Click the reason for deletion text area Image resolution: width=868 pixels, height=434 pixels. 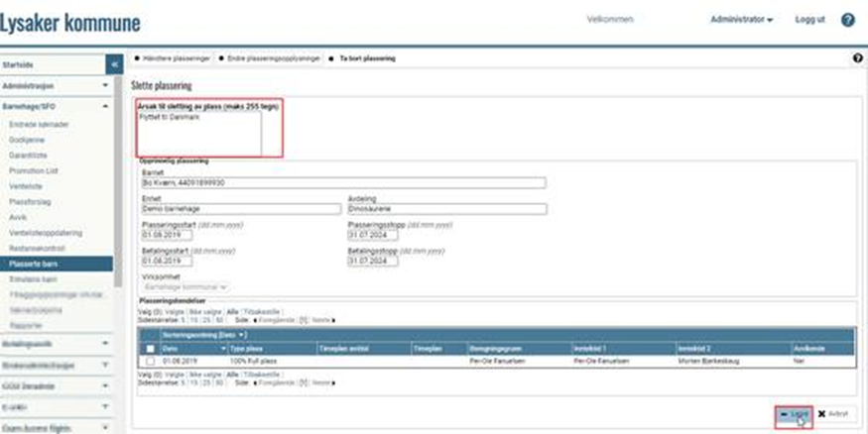point(199,133)
